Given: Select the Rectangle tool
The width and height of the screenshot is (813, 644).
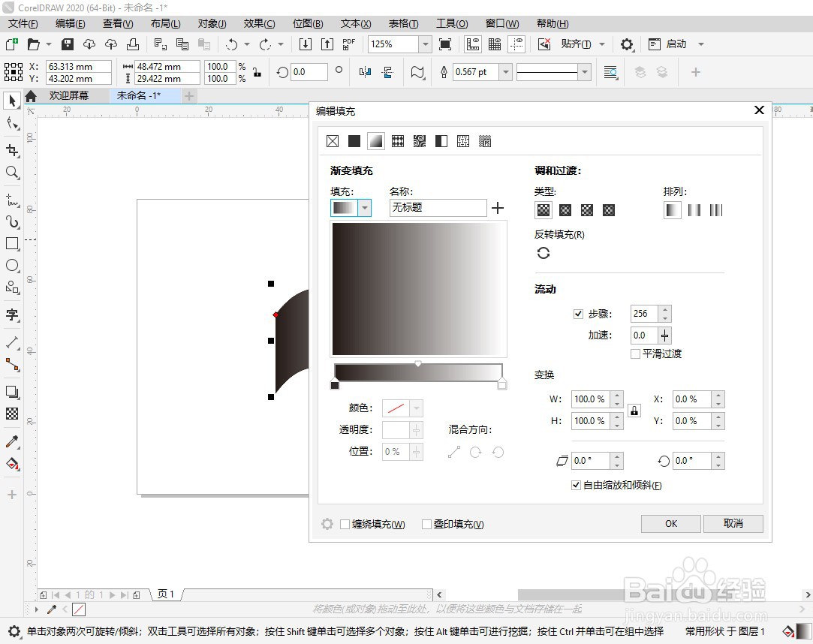Looking at the screenshot, I should 12,243.
